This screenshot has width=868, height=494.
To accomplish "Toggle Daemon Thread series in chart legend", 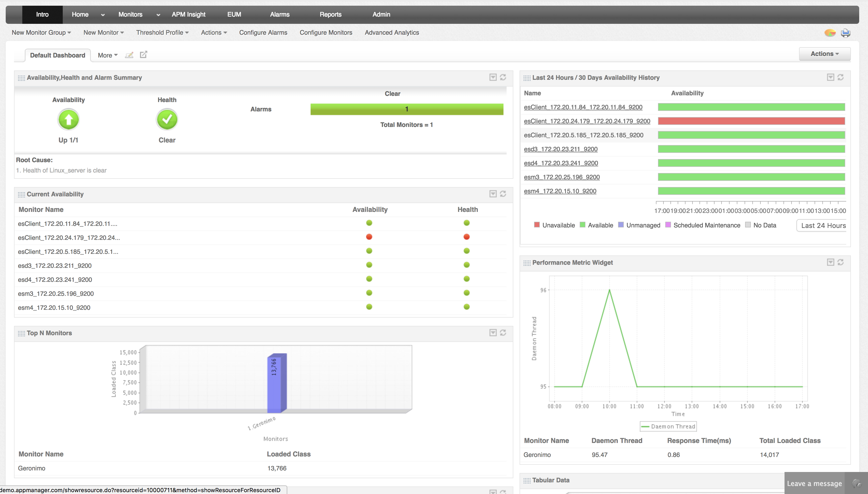I will (668, 426).
